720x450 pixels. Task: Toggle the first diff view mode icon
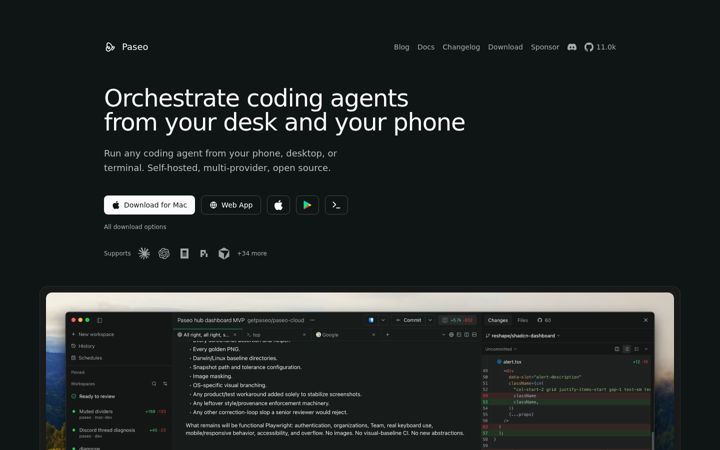coord(617,349)
